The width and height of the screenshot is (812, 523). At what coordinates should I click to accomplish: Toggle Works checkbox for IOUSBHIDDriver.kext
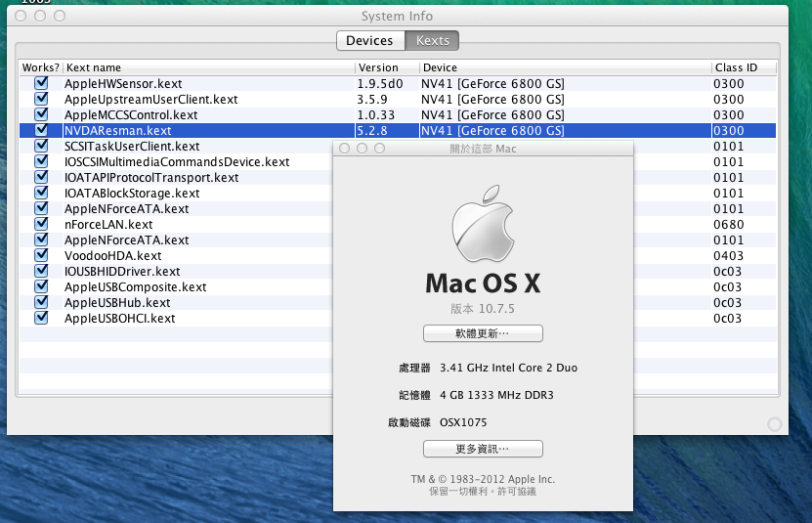tap(41, 271)
